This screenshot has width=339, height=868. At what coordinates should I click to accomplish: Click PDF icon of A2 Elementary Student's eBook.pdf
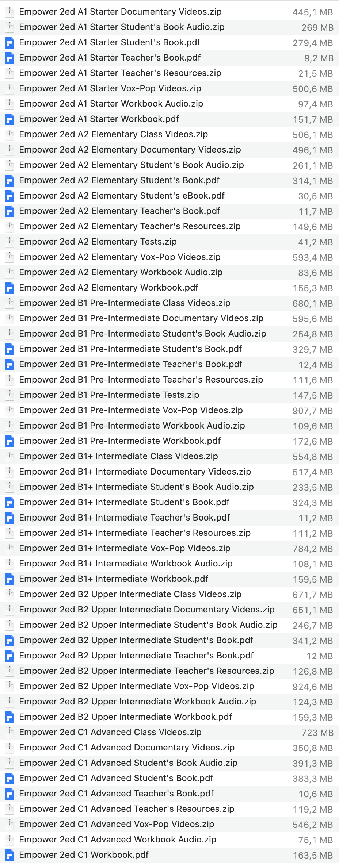tap(9, 196)
